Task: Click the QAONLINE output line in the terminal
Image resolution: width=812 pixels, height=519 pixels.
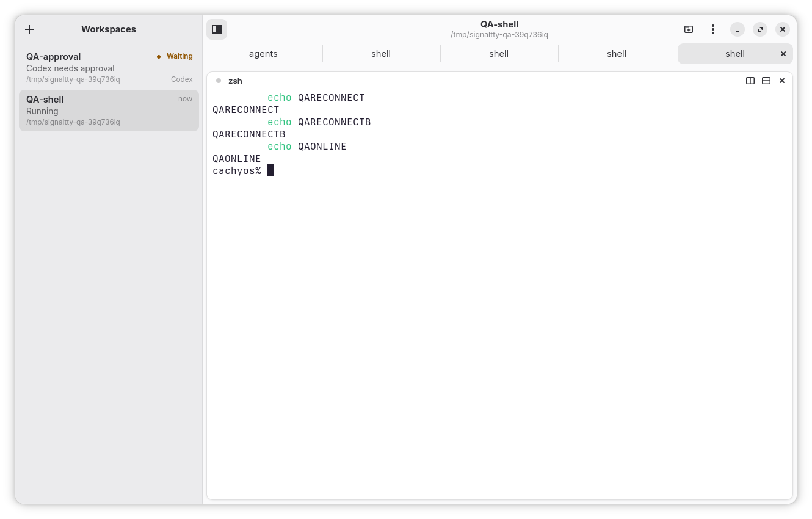Action: pyautogui.click(x=237, y=159)
